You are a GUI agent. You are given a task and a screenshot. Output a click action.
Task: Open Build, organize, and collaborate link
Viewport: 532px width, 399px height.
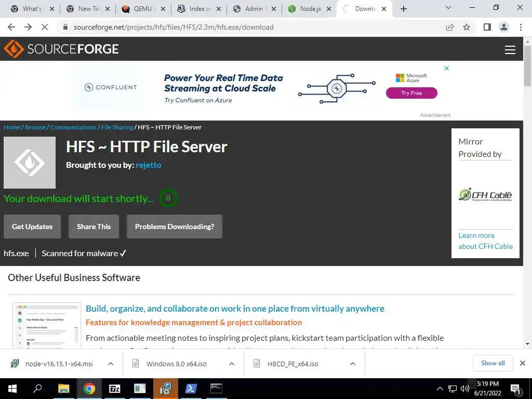[x=235, y=309]
